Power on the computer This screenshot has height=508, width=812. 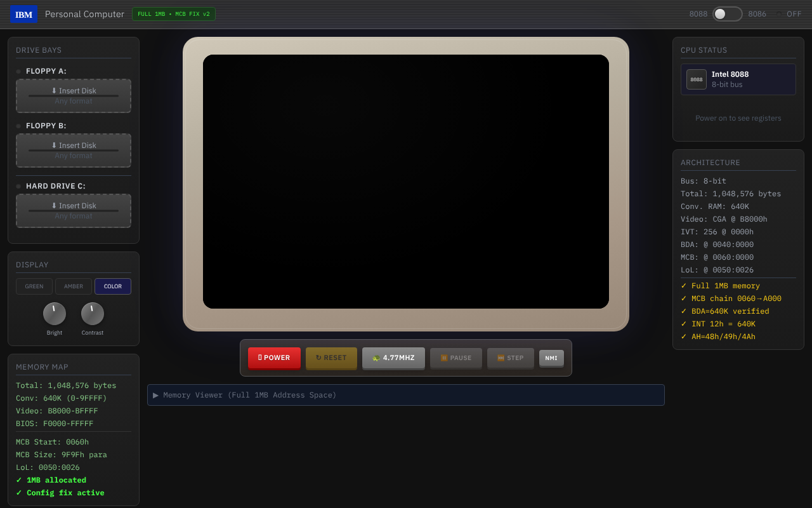click(x=274, y=358)
